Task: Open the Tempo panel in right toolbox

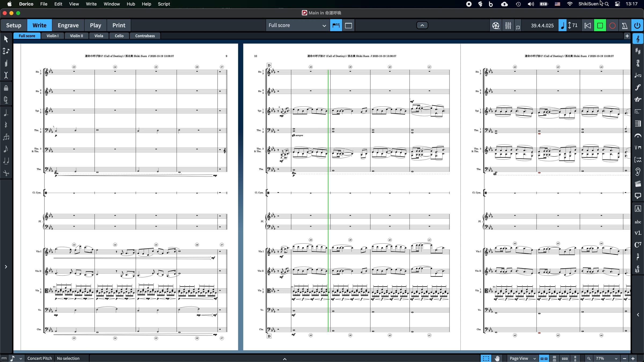Action: tap(638, 75)
